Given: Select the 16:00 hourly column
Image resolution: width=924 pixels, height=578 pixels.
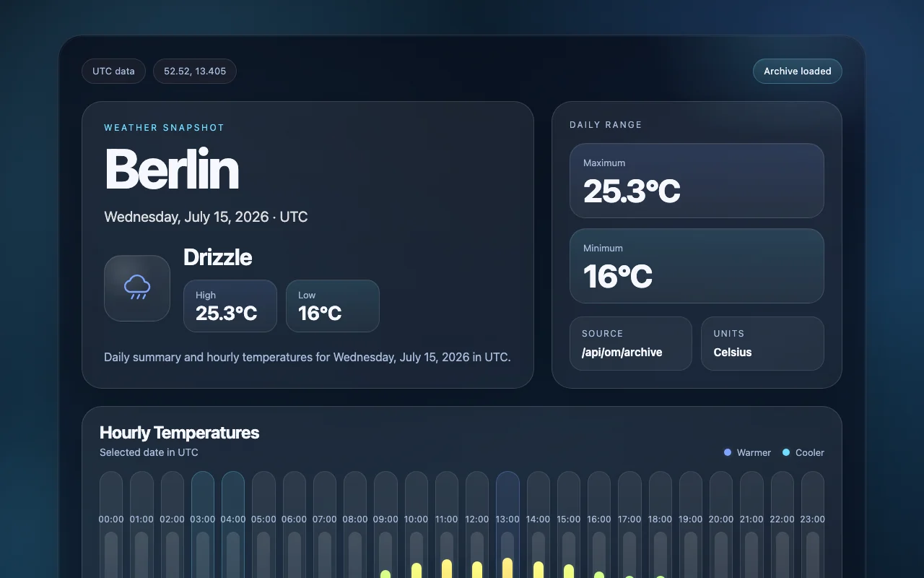Looking at the screenshot, I should pos(599,525).
